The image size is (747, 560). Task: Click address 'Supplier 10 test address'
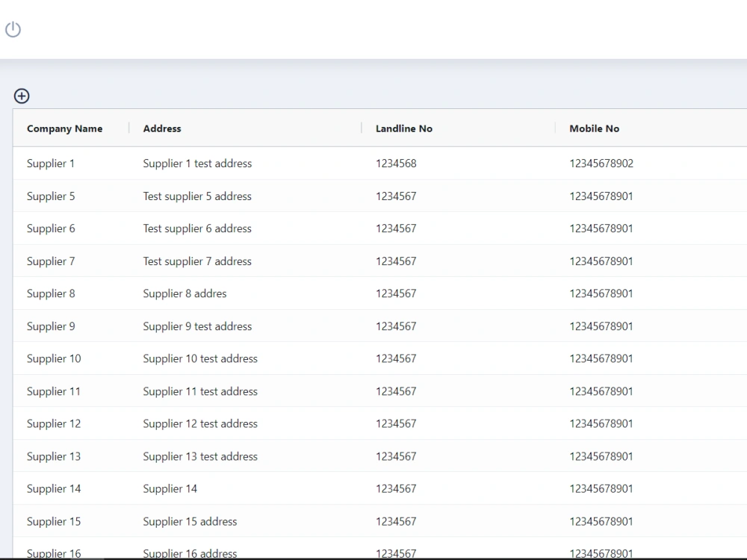pyautogui.click(x=200, y=358)
